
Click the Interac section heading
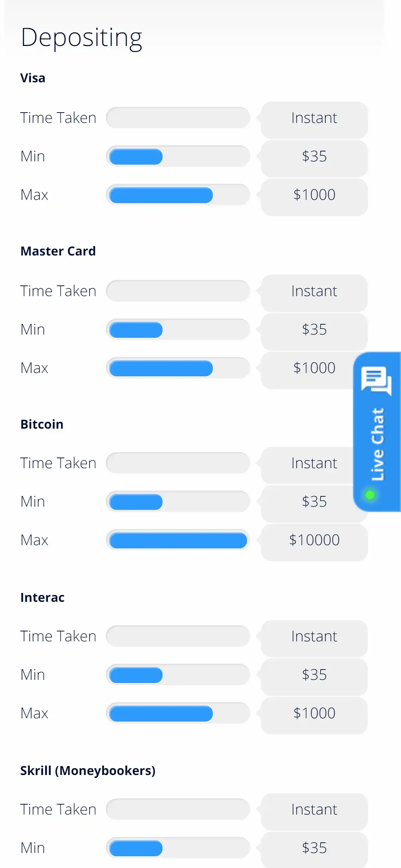(42, 598)
